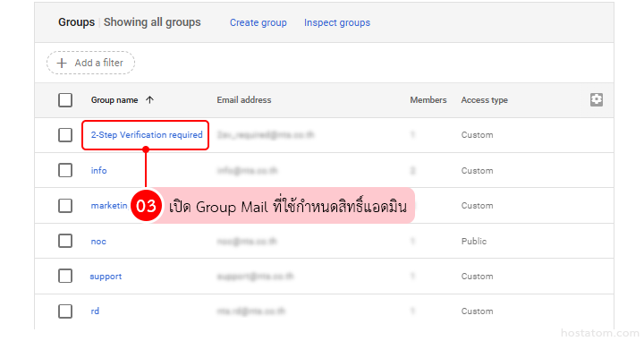Image resolution: width=644 pixels, height=341 pixels.
Task: Click the Inspect groups link
Action: click(337, 22)
